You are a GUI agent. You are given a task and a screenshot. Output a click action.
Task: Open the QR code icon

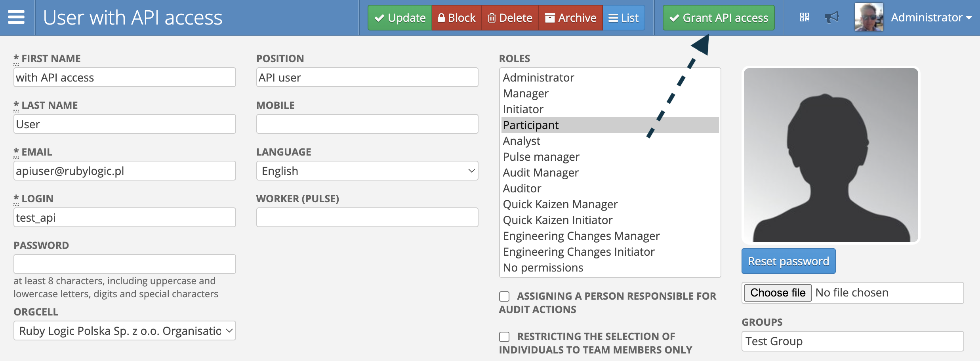point(804,17)
